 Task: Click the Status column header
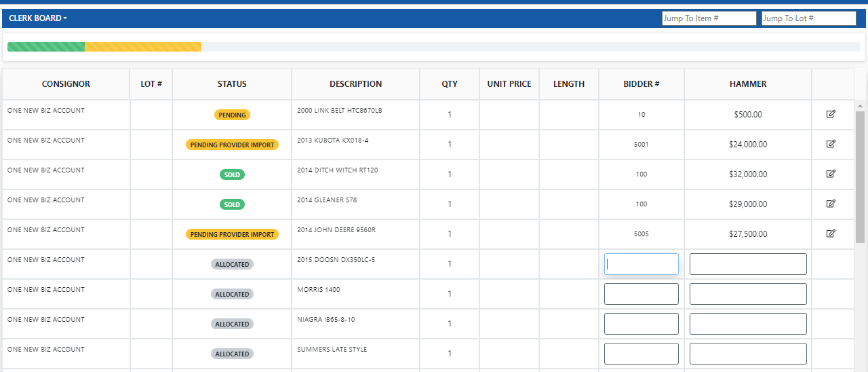232,84
